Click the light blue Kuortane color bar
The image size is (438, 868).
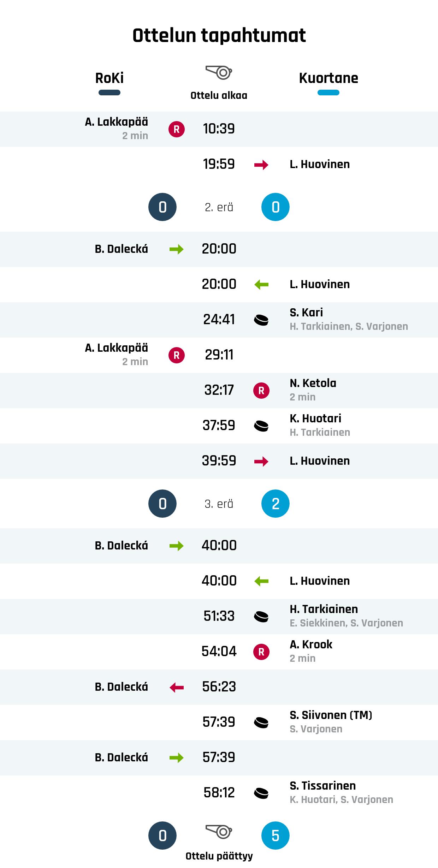pyautogui.click(x=328, y=93)
